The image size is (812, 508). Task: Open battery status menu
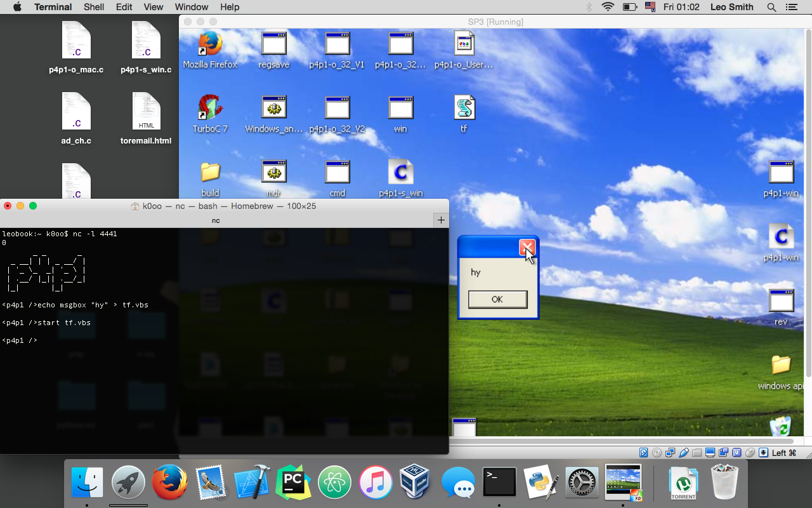[630, 7]
